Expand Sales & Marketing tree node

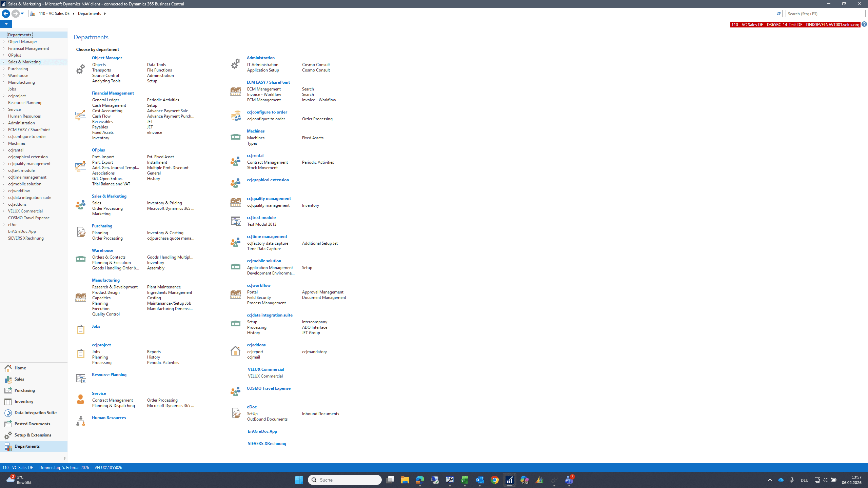[3, 62]
